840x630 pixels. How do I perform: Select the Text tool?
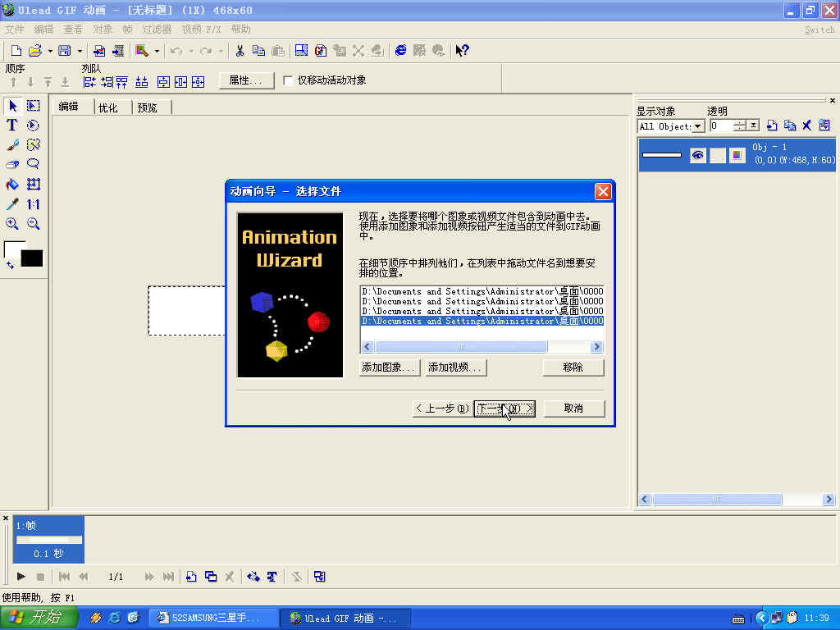12,125
